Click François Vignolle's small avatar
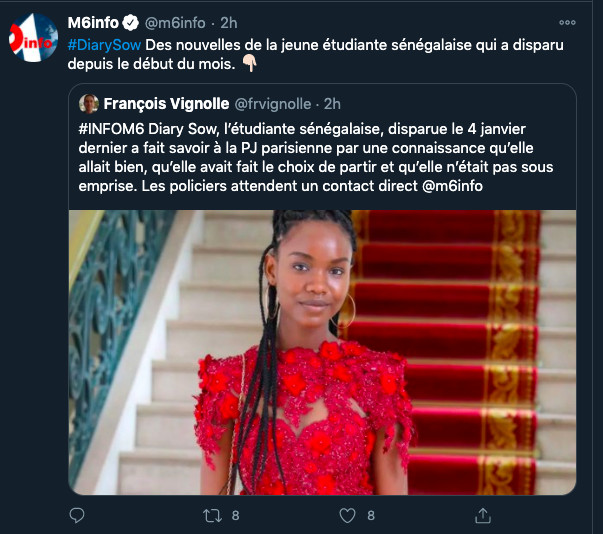The height and width of the screenshot is (534, 603). (88, 103)
